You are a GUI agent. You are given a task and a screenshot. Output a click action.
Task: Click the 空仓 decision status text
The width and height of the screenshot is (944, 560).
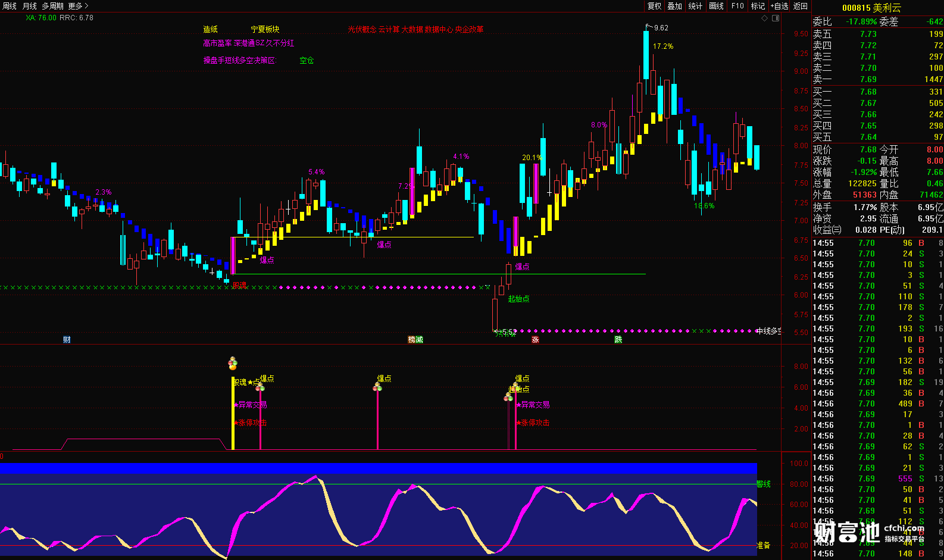click(x=307, y=61)
